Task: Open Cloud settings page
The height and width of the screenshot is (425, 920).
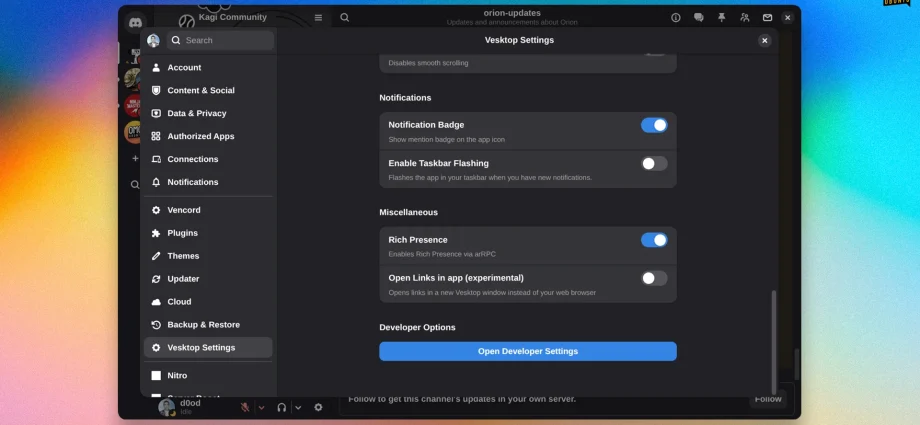Action: (208, 302)
